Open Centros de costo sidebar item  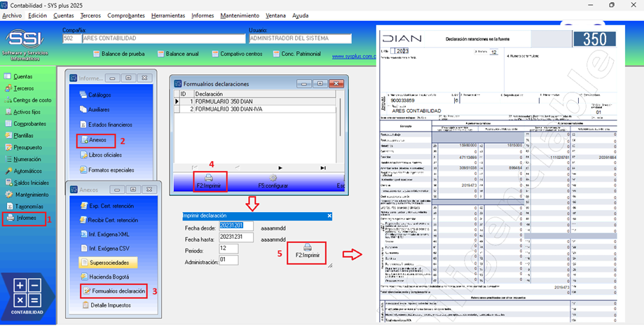27,100
